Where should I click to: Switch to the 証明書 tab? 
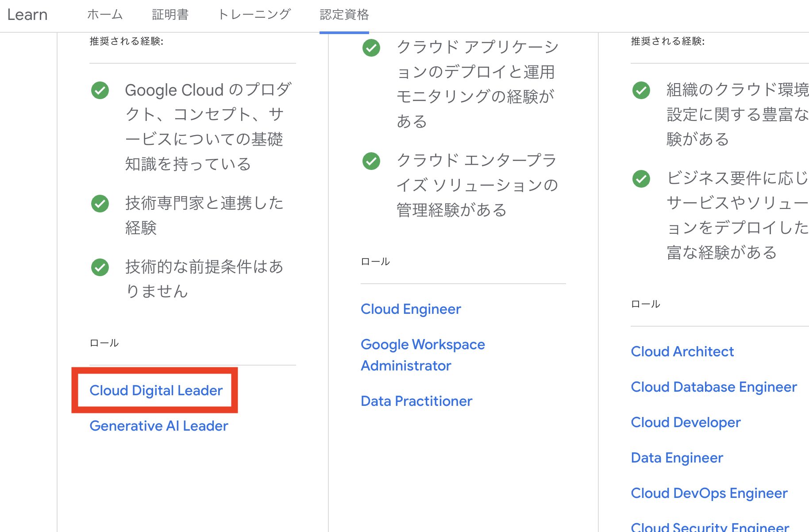coord(170,15)
